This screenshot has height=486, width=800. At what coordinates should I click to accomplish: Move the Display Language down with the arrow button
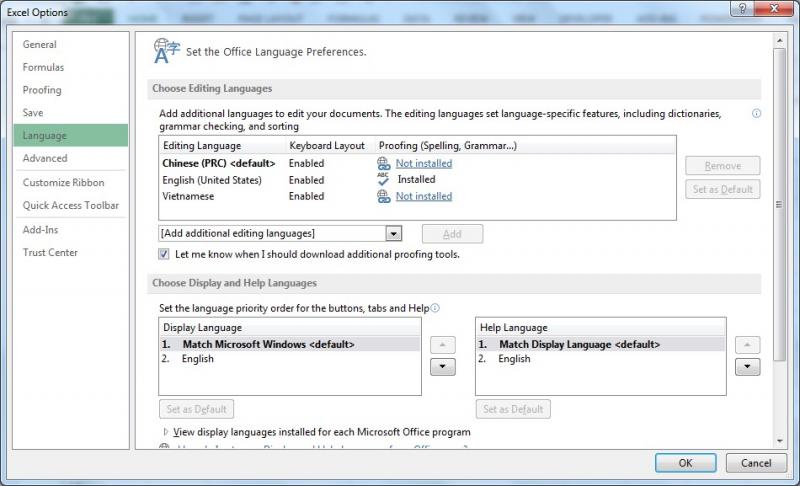coord(442,367)
